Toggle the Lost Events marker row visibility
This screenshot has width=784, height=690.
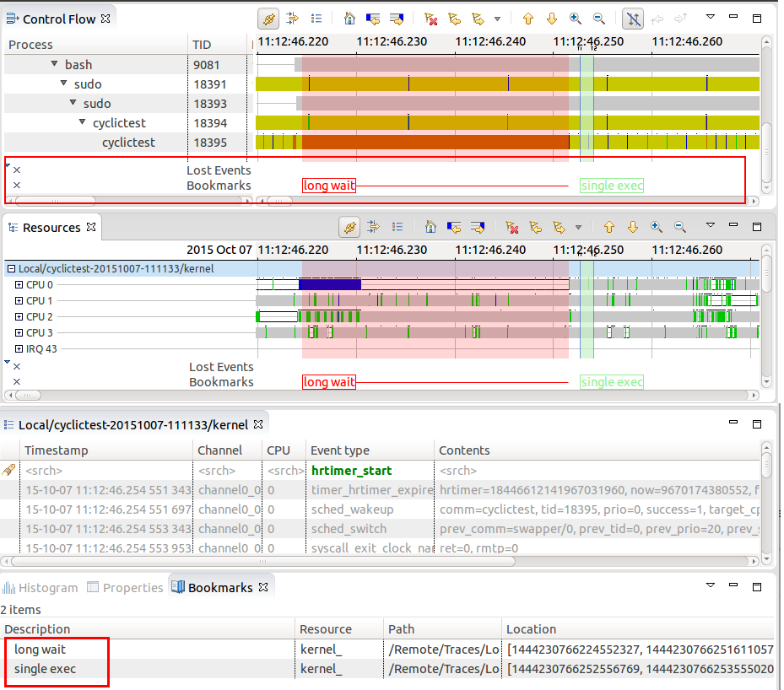tap(16, 170)
